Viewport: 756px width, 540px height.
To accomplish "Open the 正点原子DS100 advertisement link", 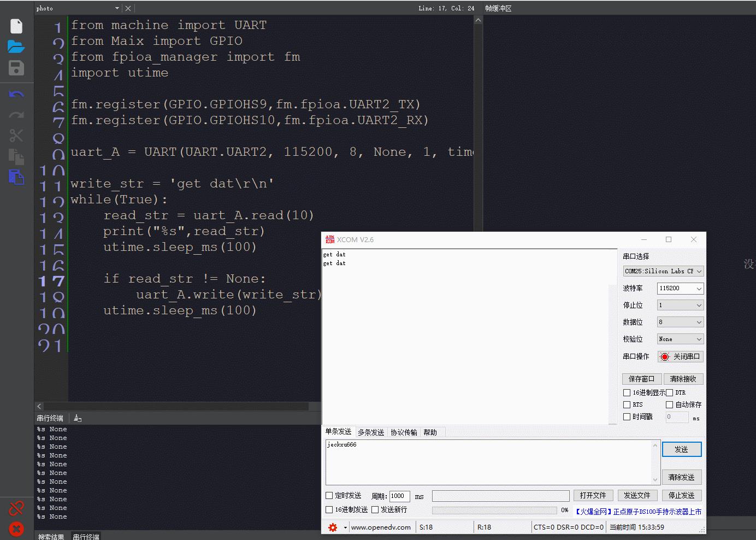I will coord(638,512).
